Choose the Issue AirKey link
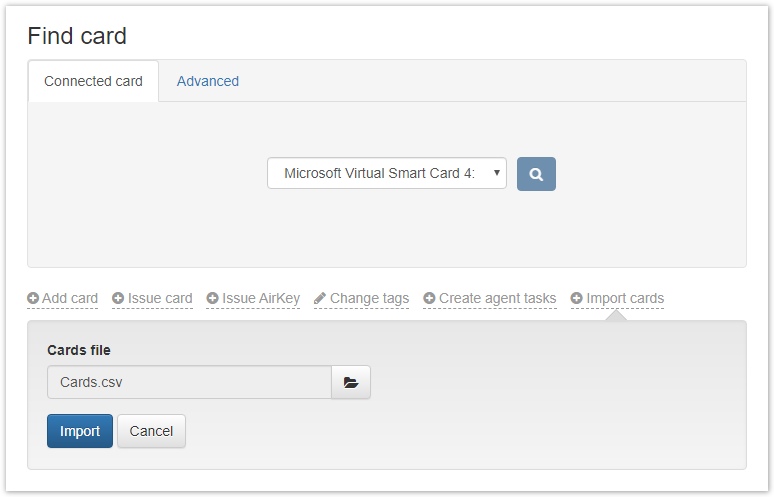This screenshot has width=774, height=497. tap(260, 298)
